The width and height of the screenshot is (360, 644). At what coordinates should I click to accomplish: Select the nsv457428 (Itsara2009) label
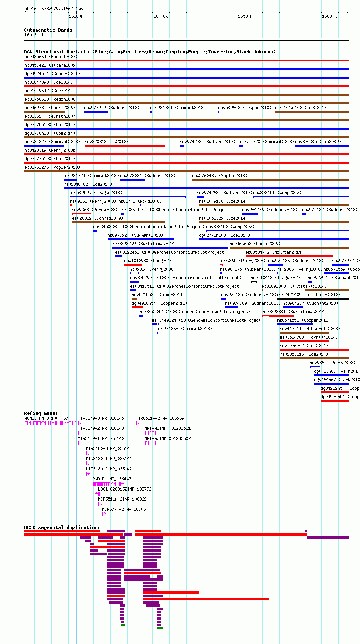pyautogui.click(x=51, y=65)
